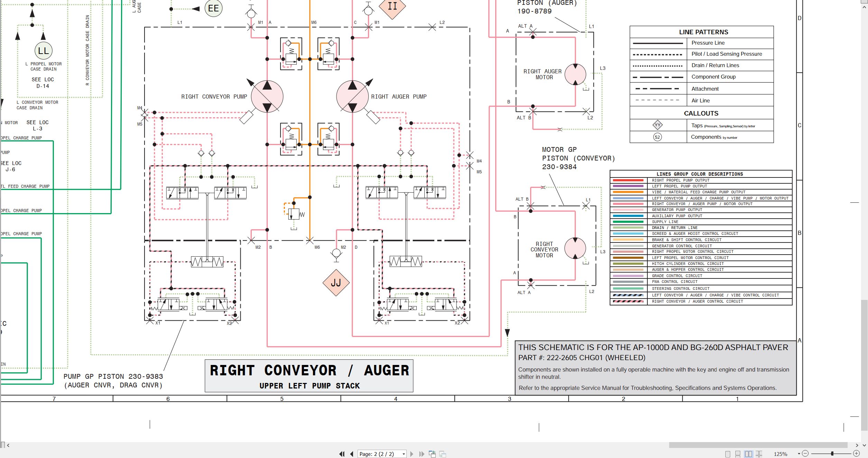868x458 pixels.
Task: Click AUXILIARY PUMP OUTPUT legend row
Action: tap(701, 216)
